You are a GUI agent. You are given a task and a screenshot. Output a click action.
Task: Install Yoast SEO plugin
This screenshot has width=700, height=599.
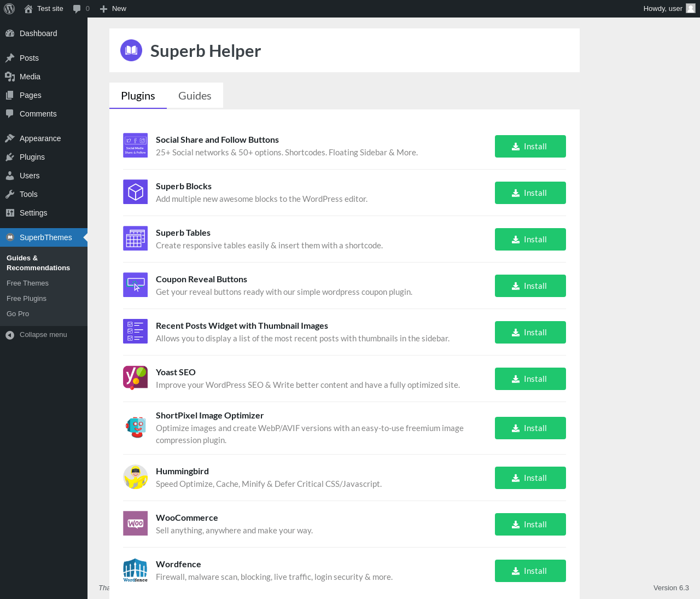pos(530,379)
